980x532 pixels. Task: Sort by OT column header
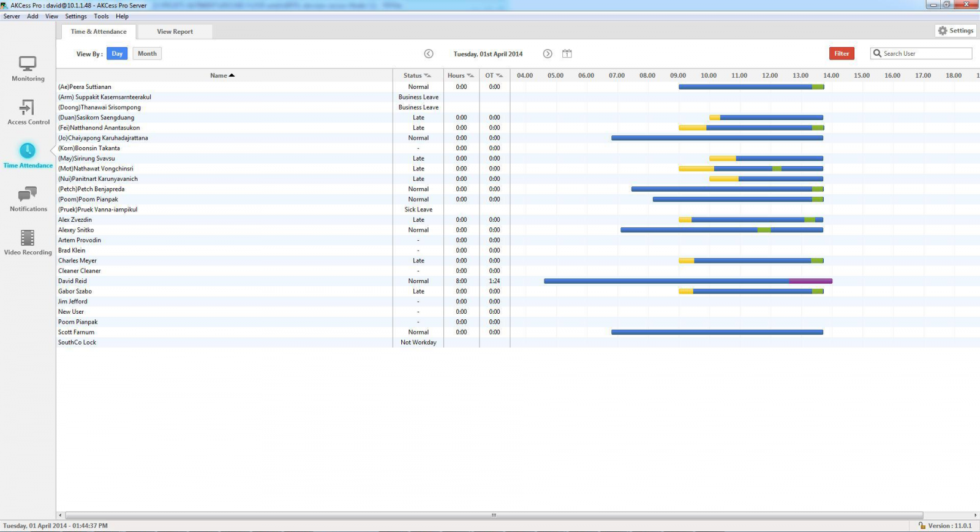494,75
